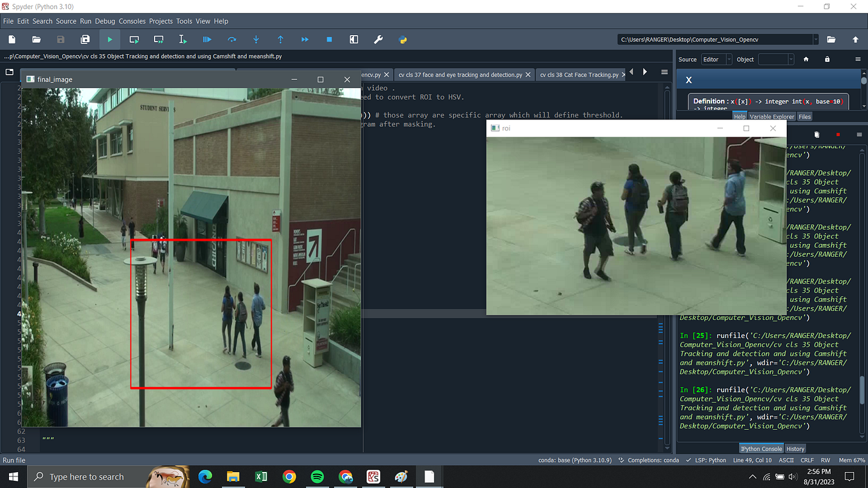
Task: Close the 'cv cls 38 Cat Face Tracking.py' tab
Action: tap(624, 75)
